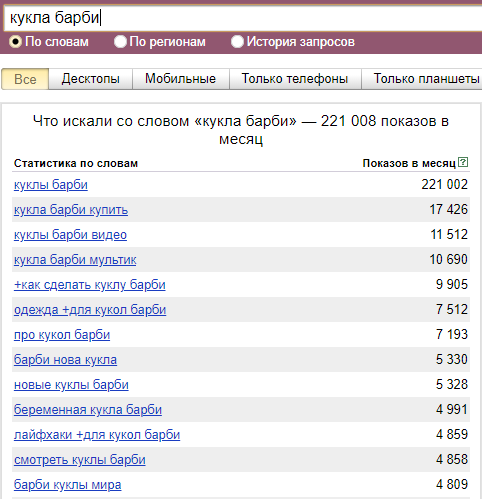Screen dimensions: 482x499
Task: Follow the 'куклы барби видео' link
Action: point(70,235)
